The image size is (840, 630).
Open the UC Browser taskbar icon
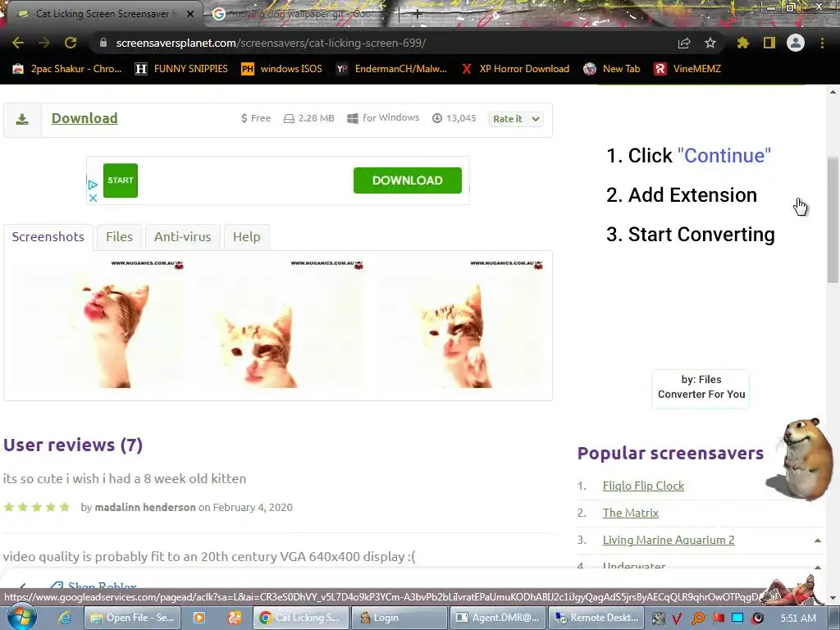click(x=234, y=618)
